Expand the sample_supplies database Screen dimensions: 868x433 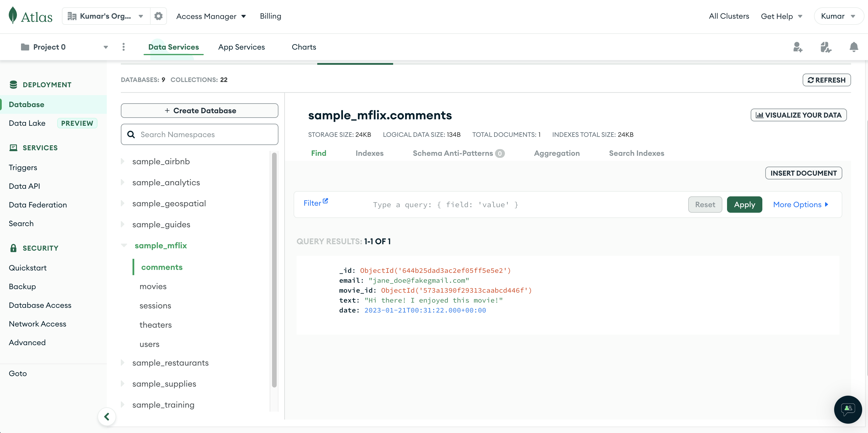[x=123, y=383]
